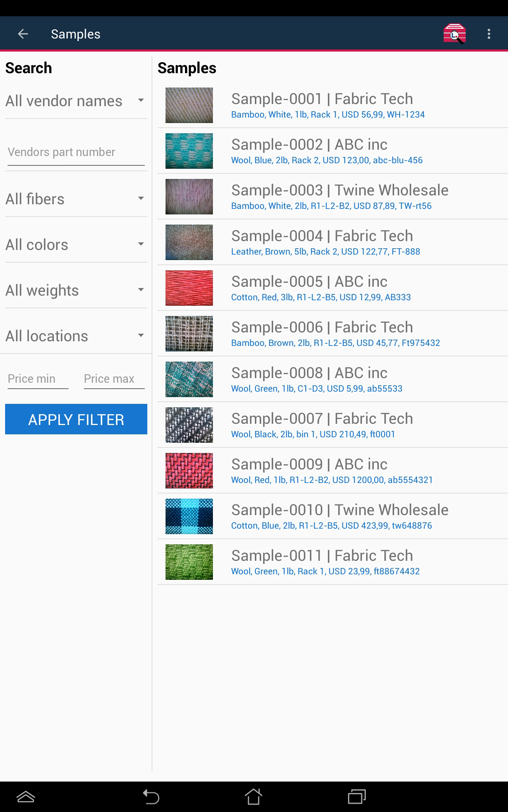Focus the Vendors part number field
The height and width of the screenshot is (812, 508).
point(76,152)
